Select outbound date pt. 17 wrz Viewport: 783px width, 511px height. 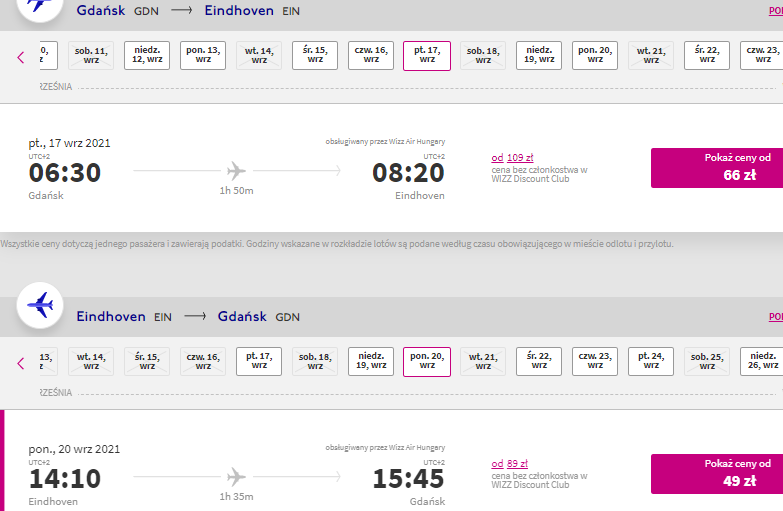point(427,55)
